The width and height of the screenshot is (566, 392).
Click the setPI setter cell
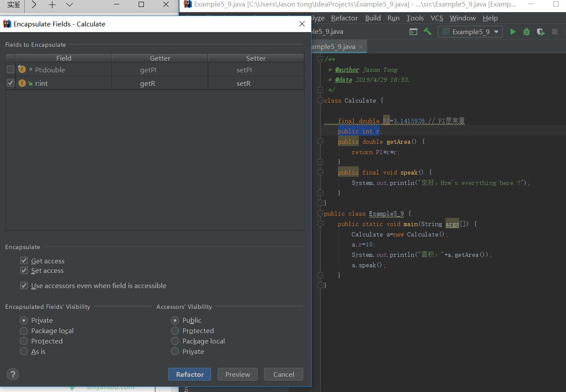coord(256,70)
